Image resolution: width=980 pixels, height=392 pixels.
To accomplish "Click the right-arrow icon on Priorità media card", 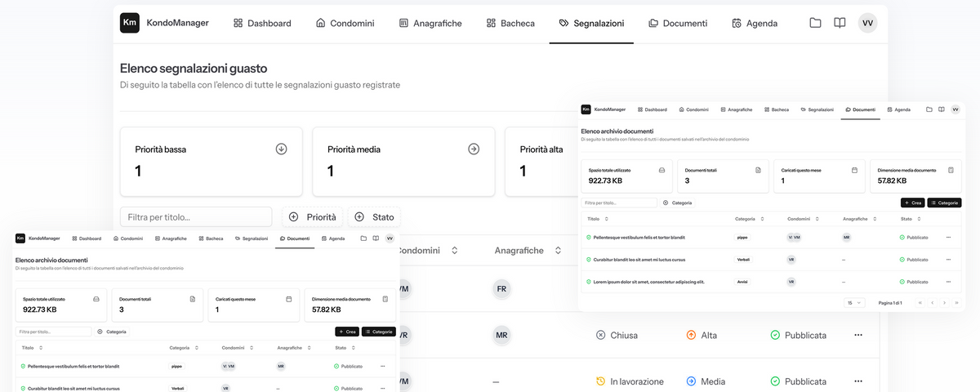I will point(474,149).
